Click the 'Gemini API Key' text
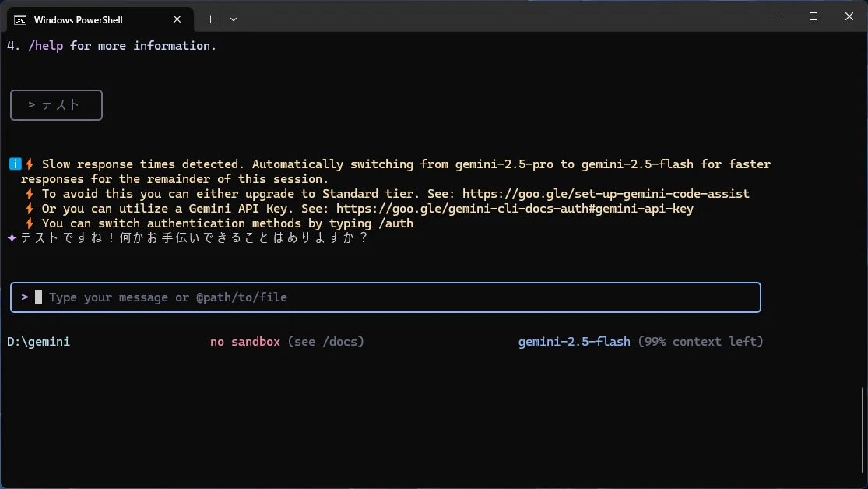 pyautogui.click(x=241, y=209)
